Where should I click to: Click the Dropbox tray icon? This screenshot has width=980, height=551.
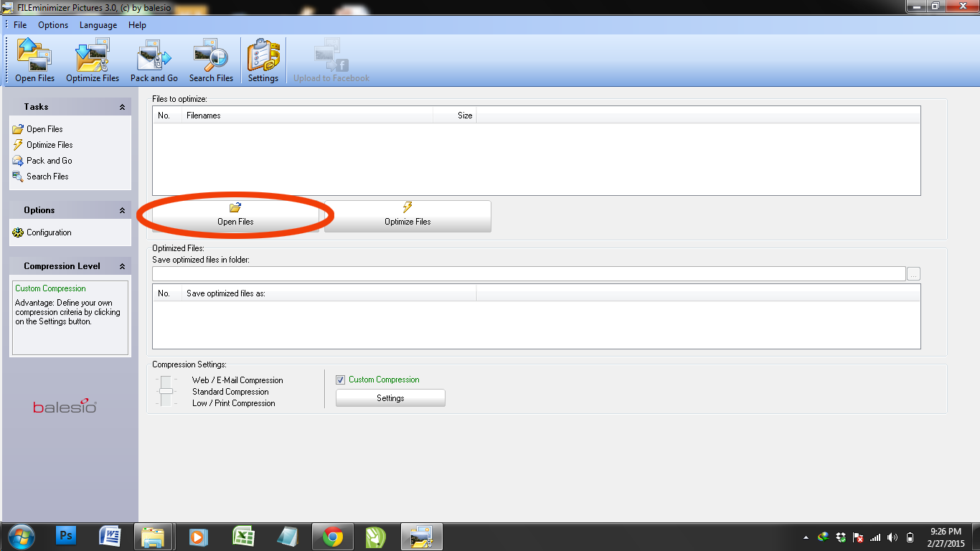tap(841, 537)
